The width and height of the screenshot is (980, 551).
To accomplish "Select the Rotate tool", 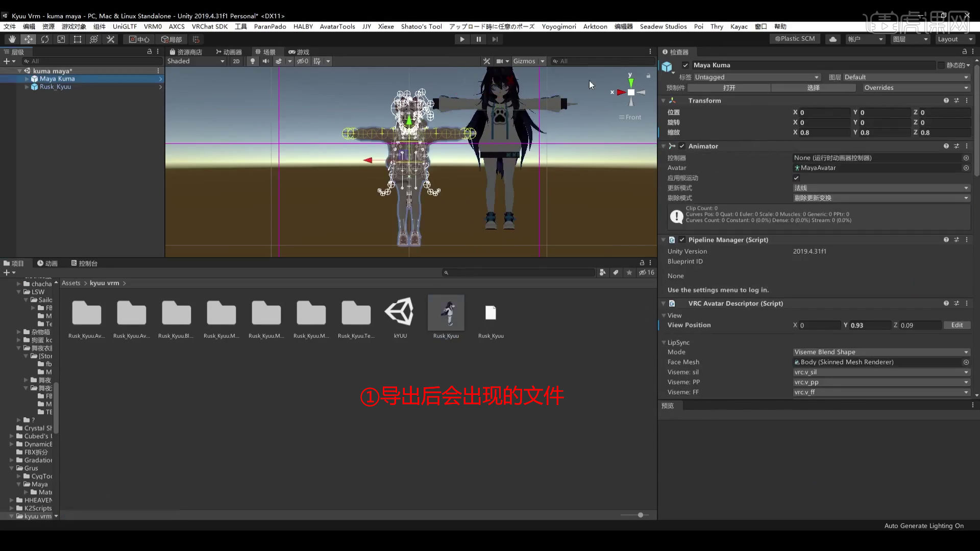I will tap(45, 39).
